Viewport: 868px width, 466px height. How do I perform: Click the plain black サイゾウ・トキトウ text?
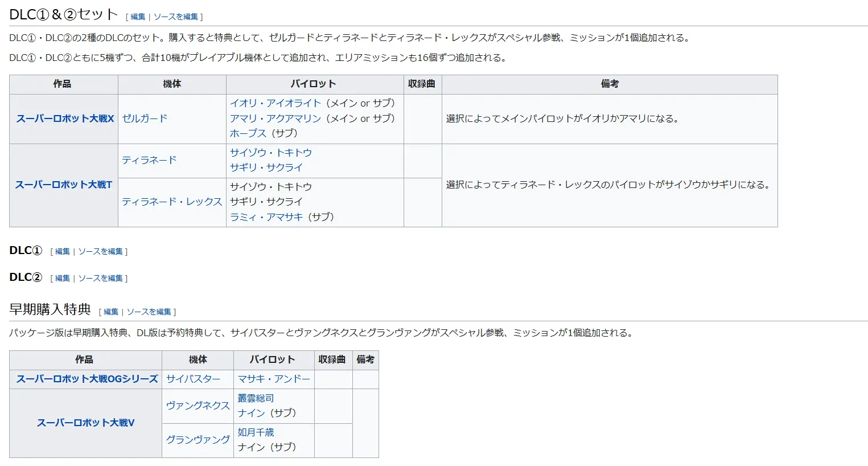coord(271,187)
